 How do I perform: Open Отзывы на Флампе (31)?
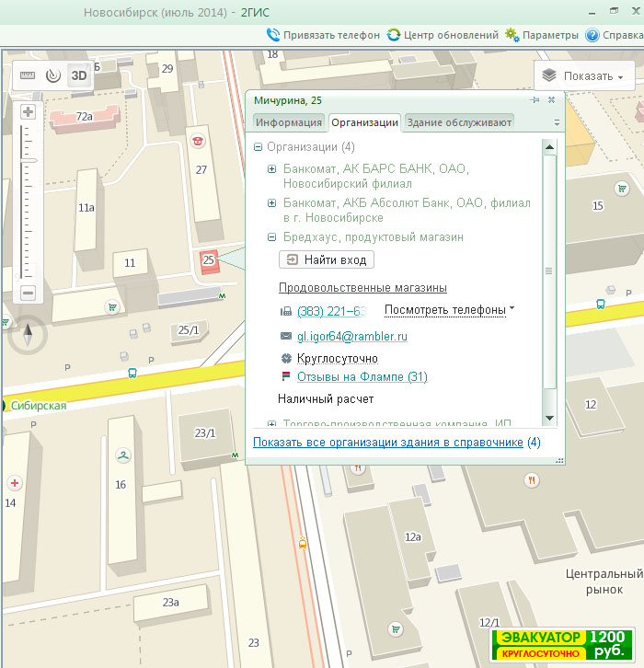362,377
